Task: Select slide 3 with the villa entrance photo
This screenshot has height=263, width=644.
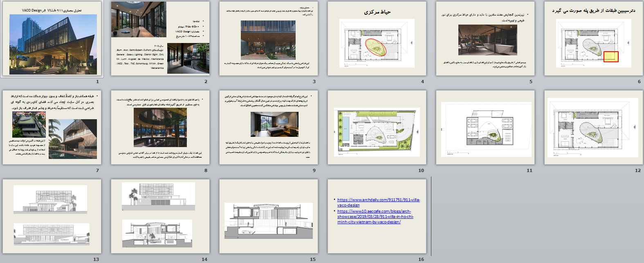Action: point(269,39)
